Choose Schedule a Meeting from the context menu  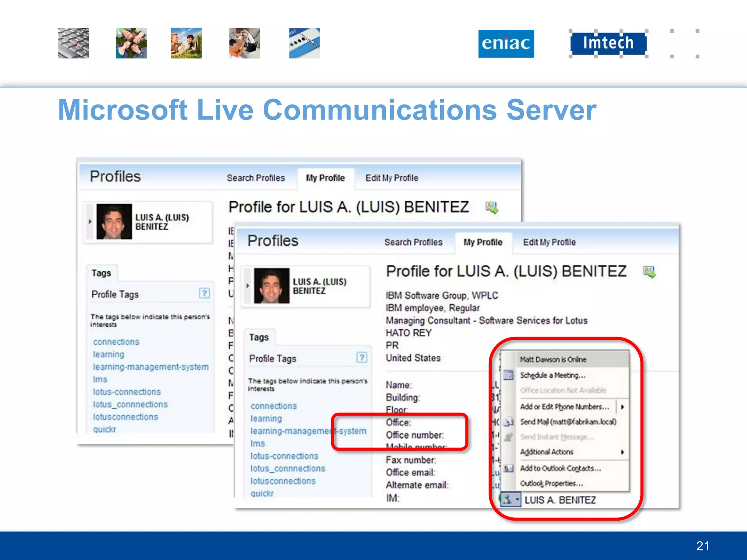pyautogui.click(x=553, y=375)
